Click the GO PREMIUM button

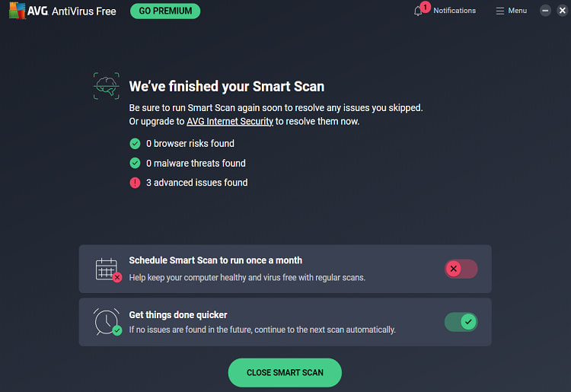[165, 11]
